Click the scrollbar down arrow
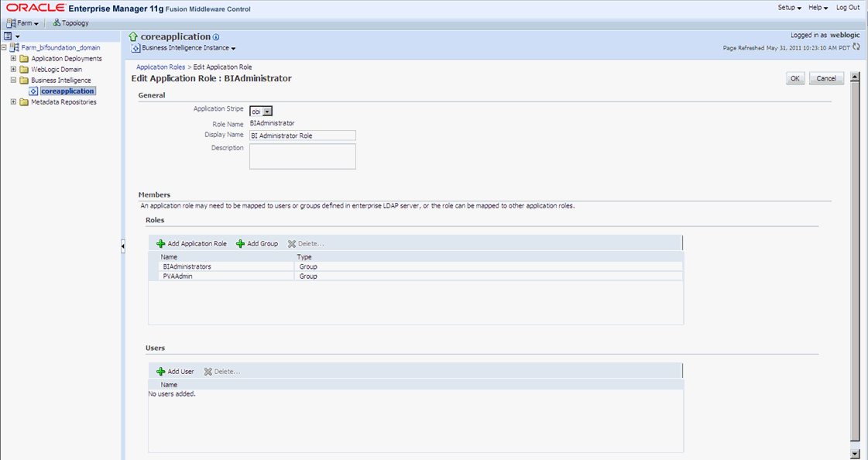 click(x=855, y=454)
